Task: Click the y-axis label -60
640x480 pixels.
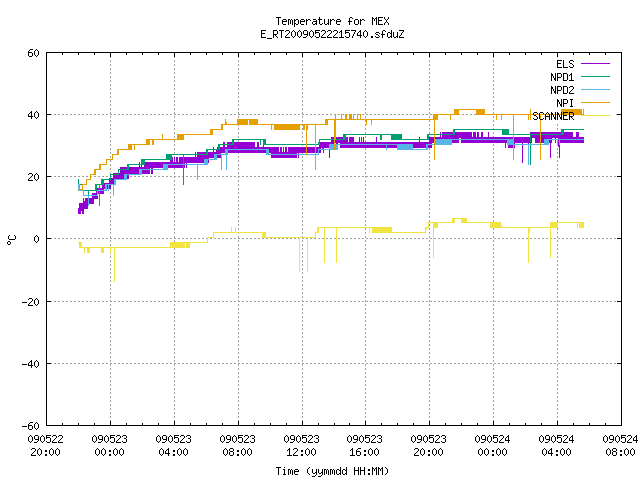Action: click(x=31, y=426)
